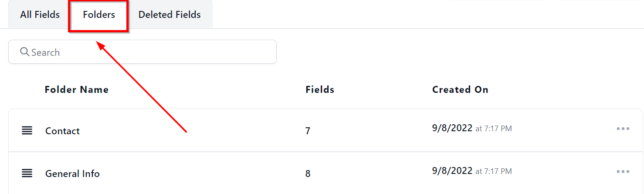
Task: Click the field count 8 for General Info
Action: pos(308,174)
